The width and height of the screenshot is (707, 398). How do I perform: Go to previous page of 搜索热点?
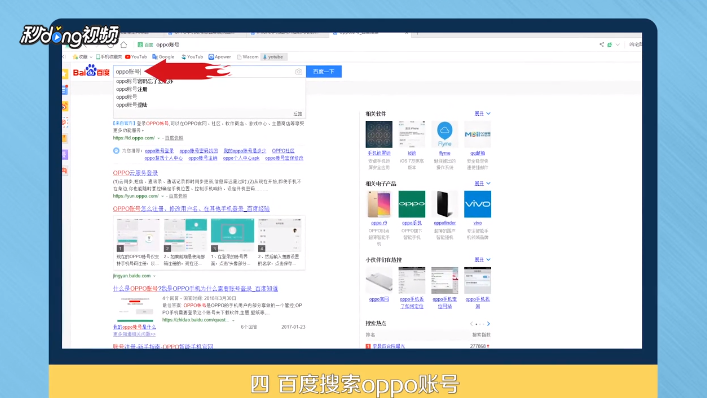click(x=471, y=324)
